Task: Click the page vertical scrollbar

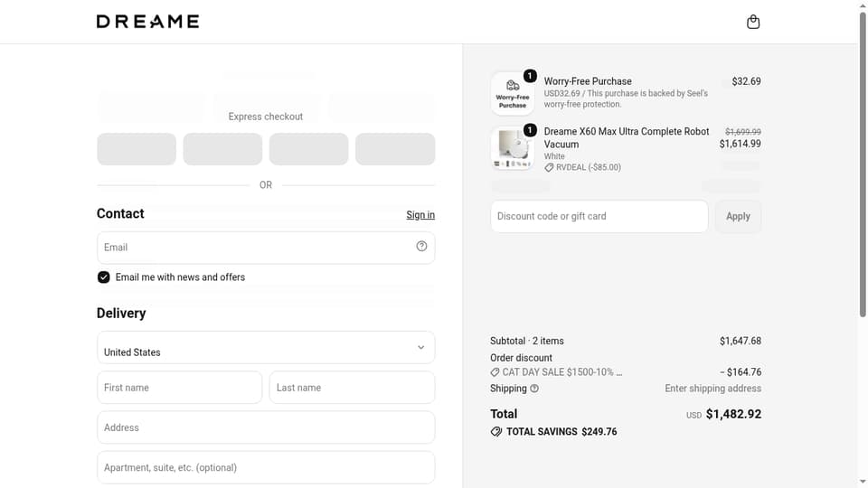Action: coord(863,164)
